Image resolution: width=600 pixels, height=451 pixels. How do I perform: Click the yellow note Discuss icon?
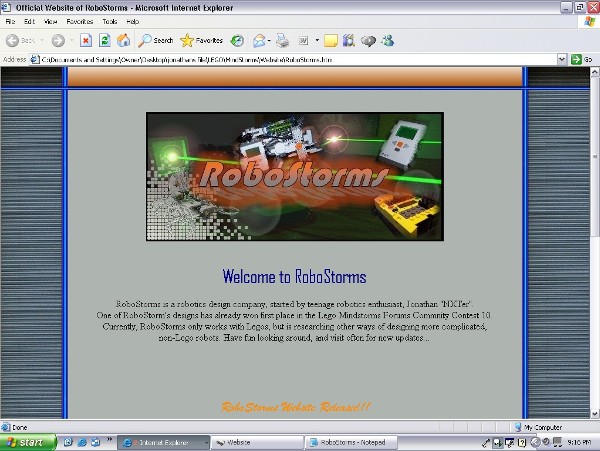click(331, 41)
